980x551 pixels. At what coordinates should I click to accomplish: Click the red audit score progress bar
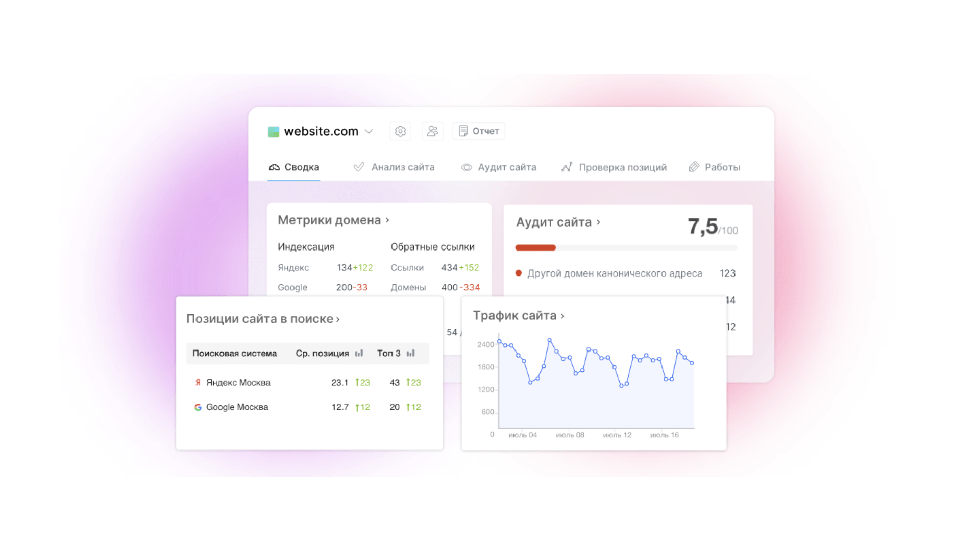click(x=535, y=247)
